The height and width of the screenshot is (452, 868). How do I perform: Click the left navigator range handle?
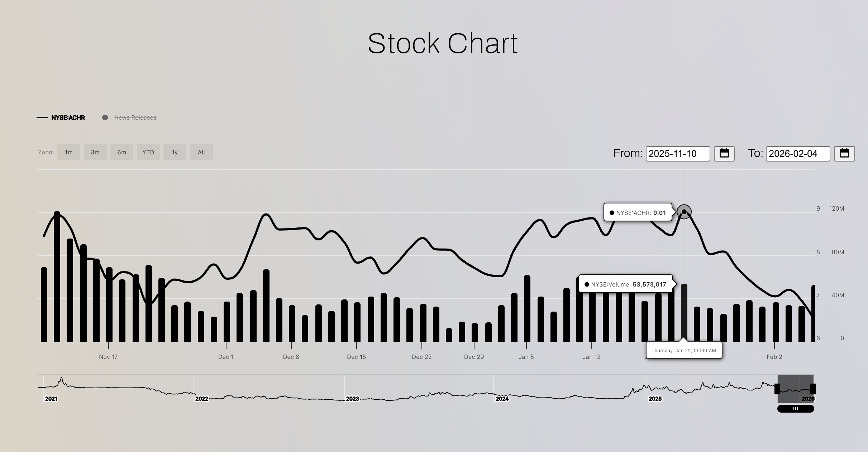click(x=777, y=389)
